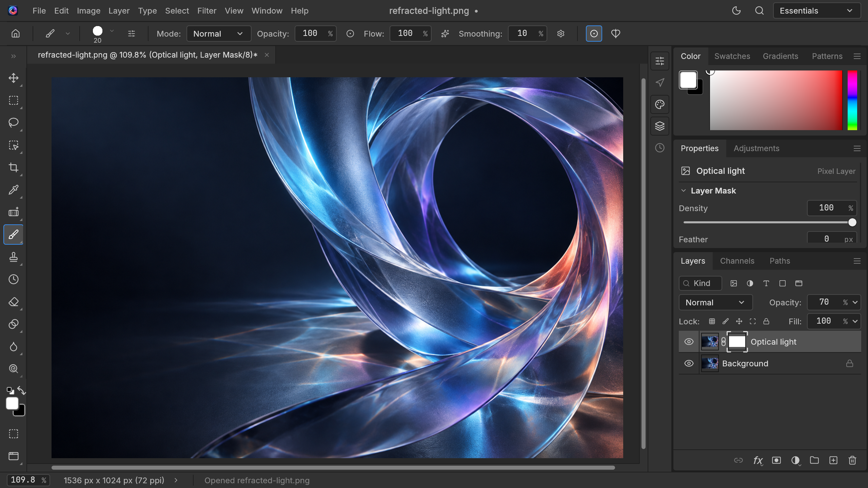Select the Move tool

pyautogui.click(x=14, y=78)
